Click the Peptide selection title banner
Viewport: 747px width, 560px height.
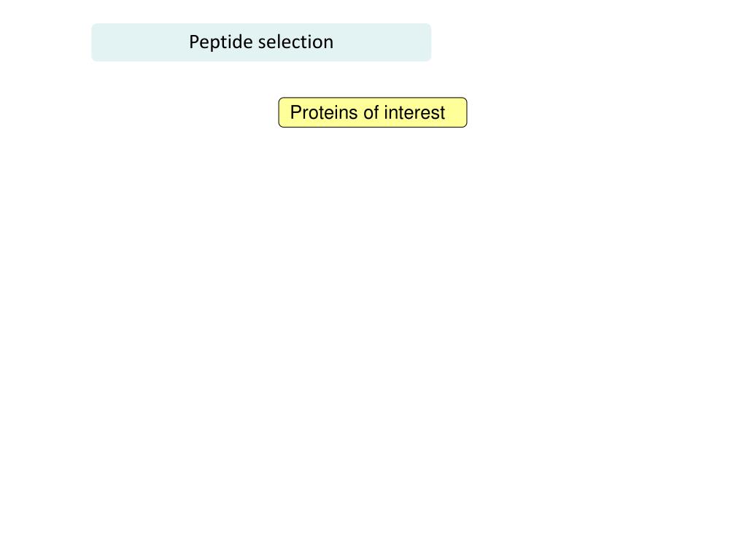click(261, 42)
